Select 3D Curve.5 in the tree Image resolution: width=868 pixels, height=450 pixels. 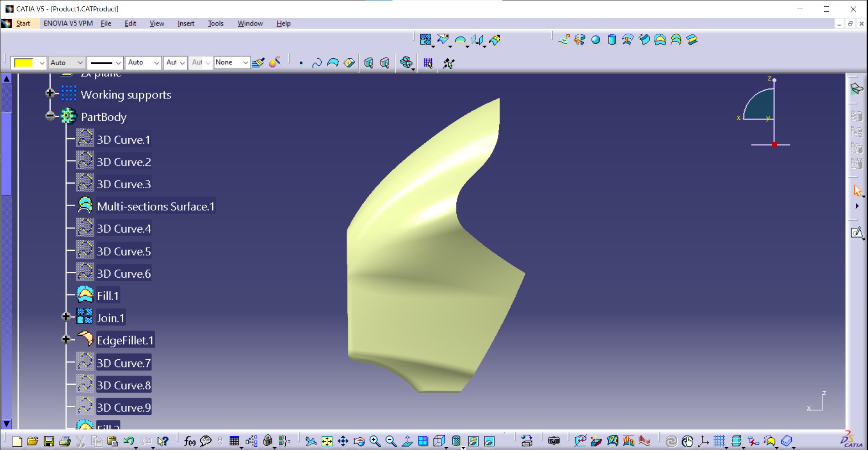(124, 251)
